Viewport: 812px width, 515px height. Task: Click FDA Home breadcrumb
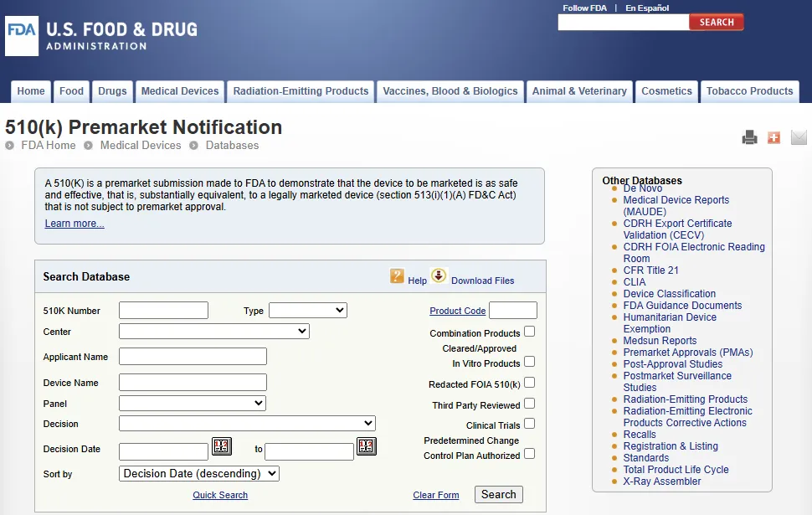click(x=49, y=146)
